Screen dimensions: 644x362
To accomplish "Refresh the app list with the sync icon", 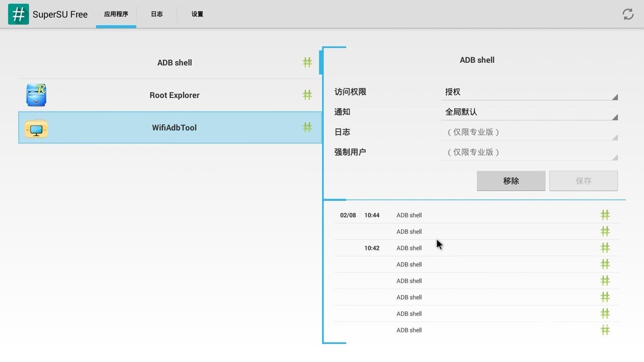I will (x=628, y=14).
